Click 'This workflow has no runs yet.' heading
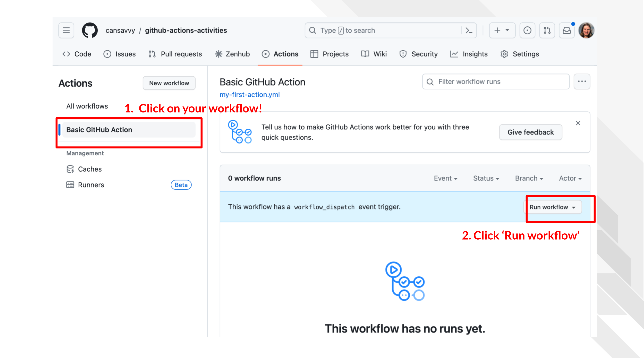644x358 pixels. click(x=405, y=329)
